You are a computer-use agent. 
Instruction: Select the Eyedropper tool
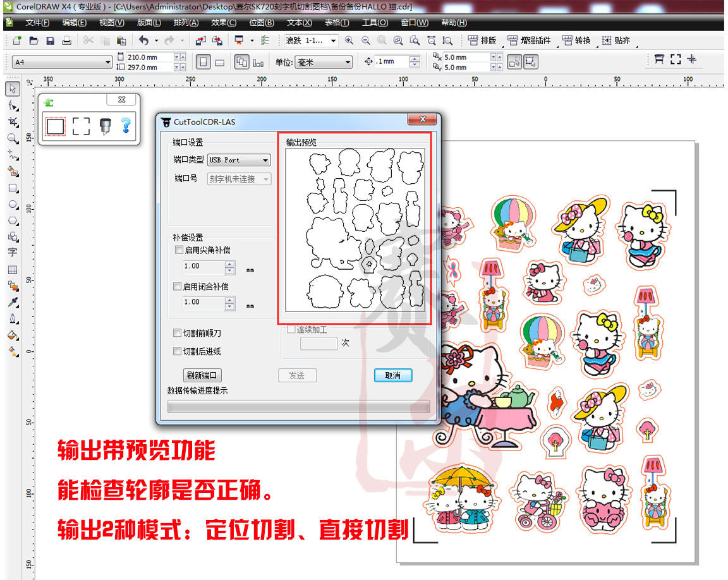coord(13,302)
